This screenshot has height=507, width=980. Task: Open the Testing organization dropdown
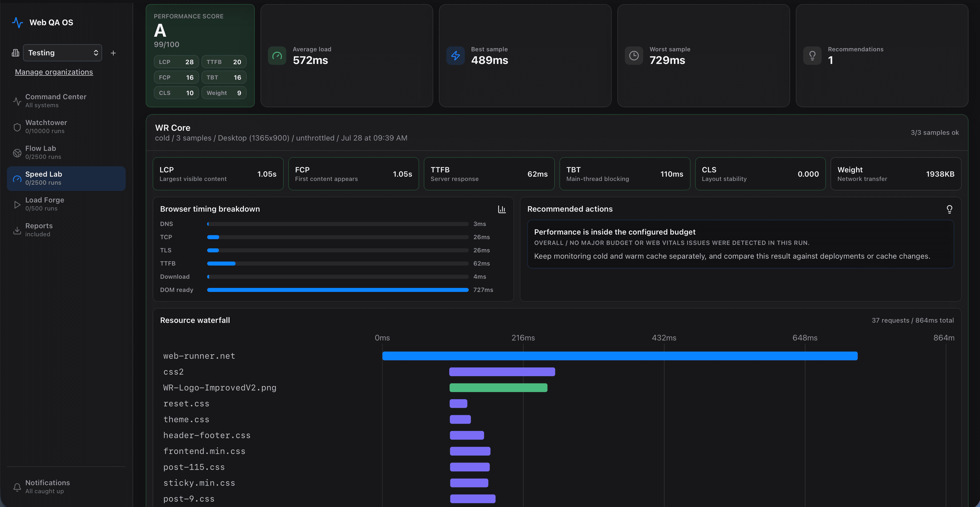click(x=62, y=53)
